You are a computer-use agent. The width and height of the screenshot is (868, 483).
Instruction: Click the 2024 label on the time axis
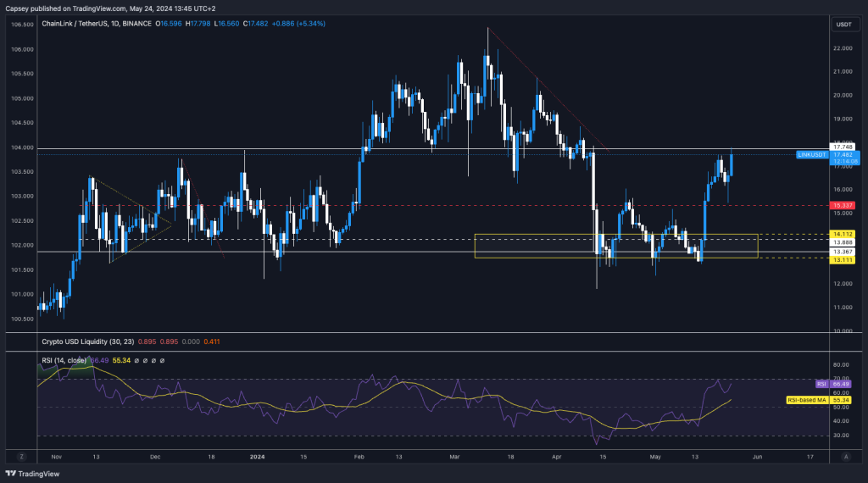click(257, 457)
